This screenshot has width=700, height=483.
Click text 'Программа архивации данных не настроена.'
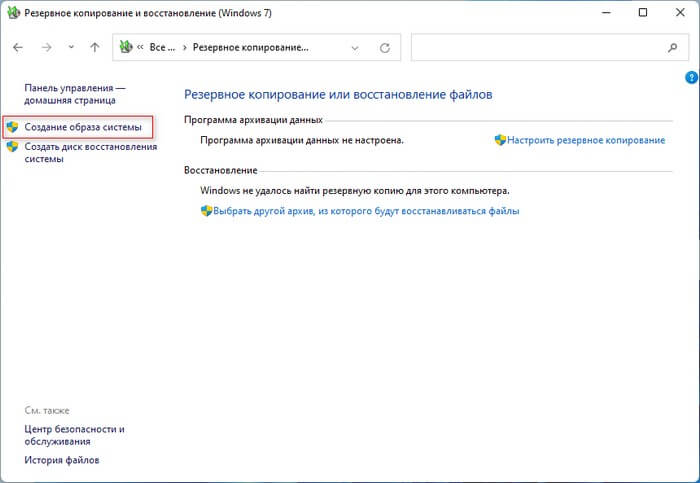pos(302,140)
